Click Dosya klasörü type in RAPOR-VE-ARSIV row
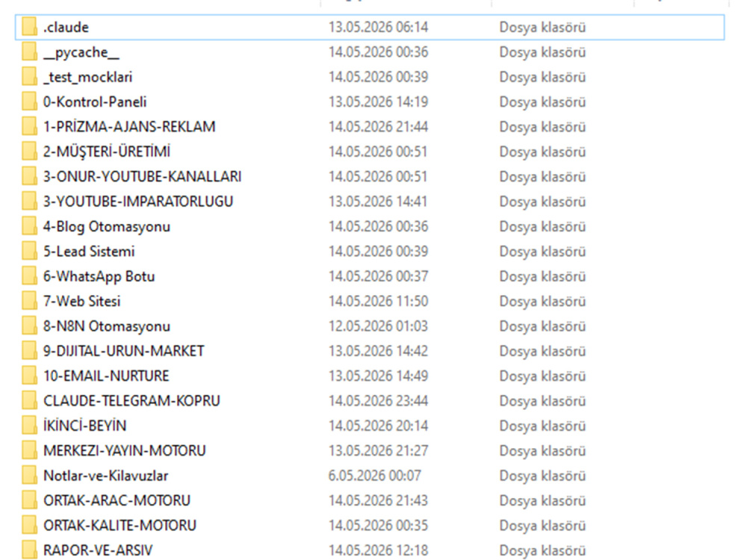 [542, 550]
